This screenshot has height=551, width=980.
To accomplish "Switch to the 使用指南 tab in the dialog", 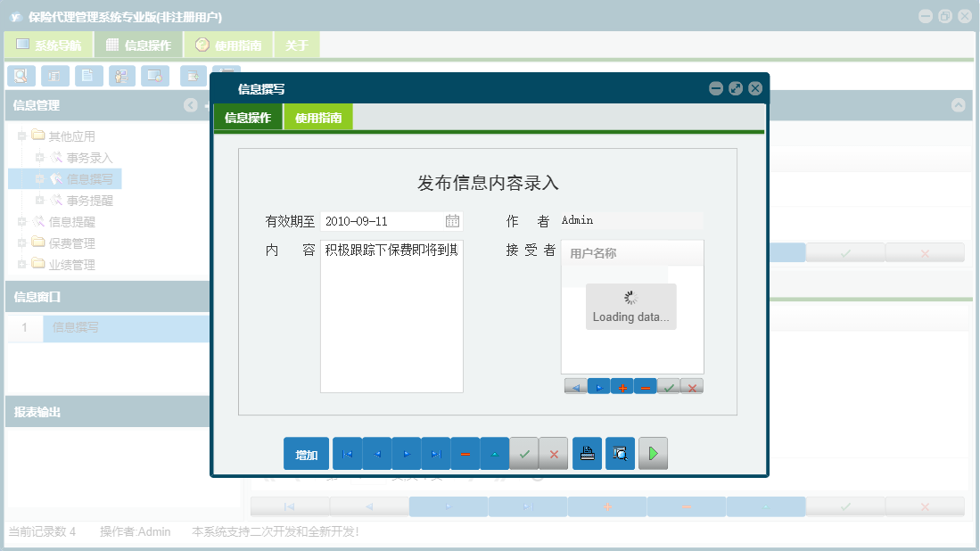I will [x=318, y=116].
